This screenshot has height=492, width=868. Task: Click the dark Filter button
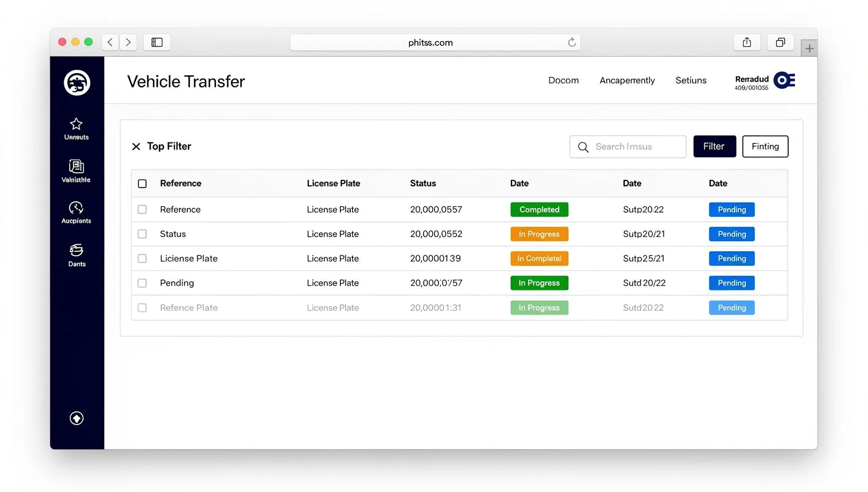tap(714, 147)
